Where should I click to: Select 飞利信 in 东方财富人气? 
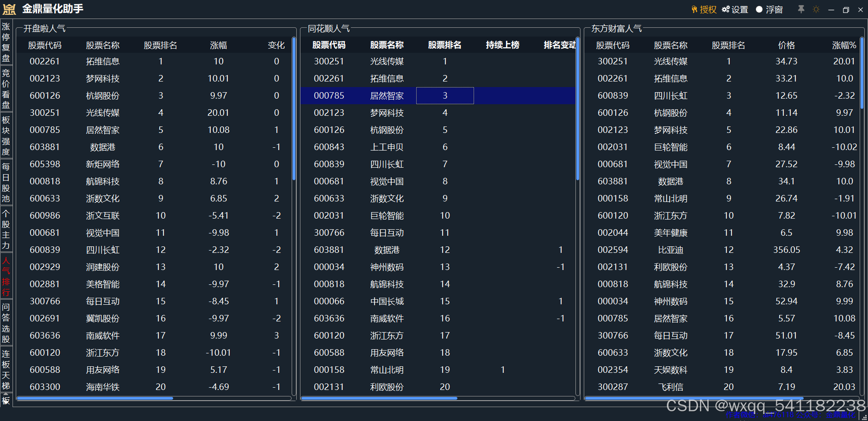tap(671, 387)
